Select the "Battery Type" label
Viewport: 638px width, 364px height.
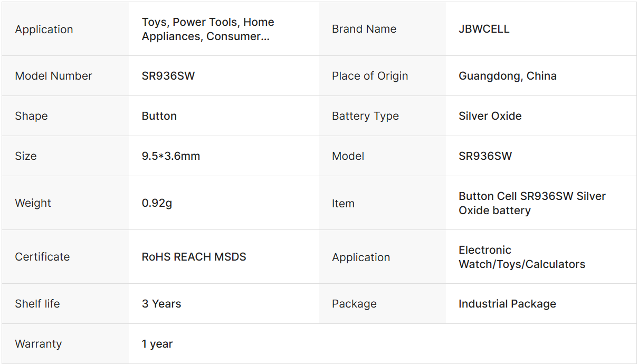[365, 116]
